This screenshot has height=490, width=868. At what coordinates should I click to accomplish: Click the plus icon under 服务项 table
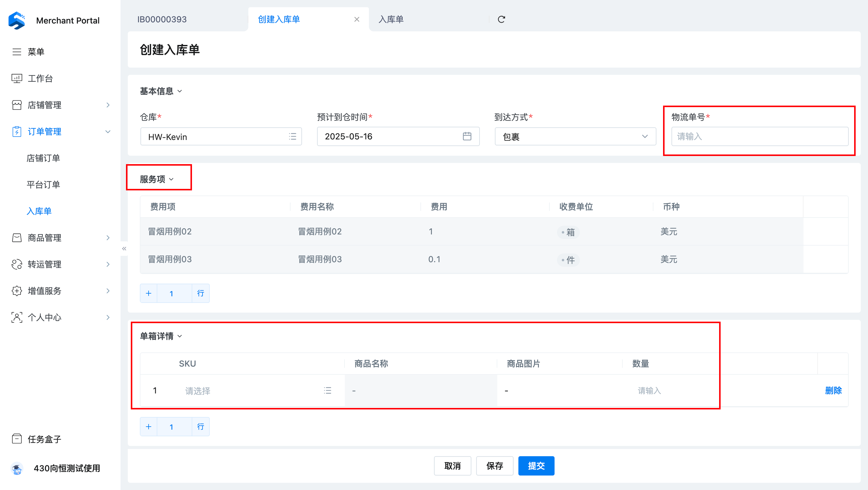(149, 293)
